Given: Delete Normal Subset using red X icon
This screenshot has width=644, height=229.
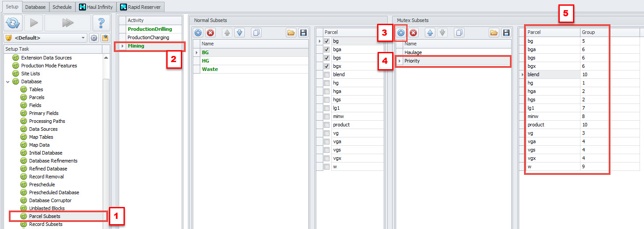Looking at the screenshot, I should click(x=210, y=33).
